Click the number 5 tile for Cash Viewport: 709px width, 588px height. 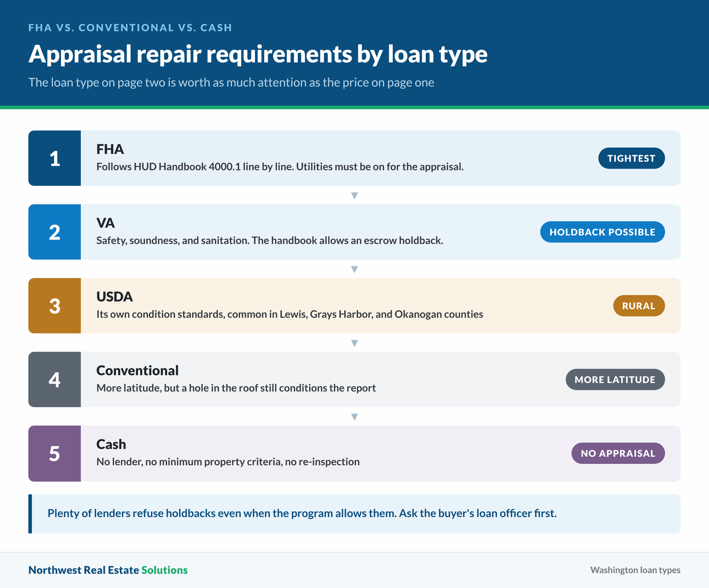pos(55,453)
